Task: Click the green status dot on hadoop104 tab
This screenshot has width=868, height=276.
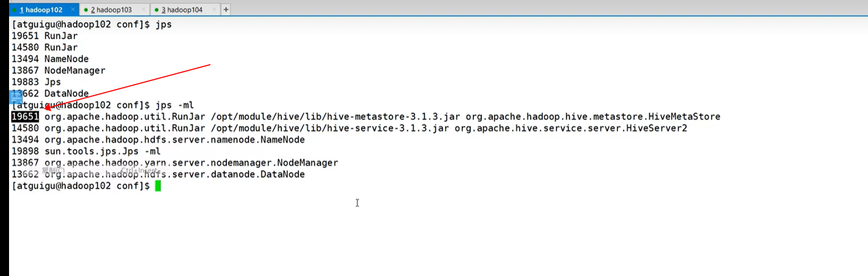Action: (x=156, y=10)
